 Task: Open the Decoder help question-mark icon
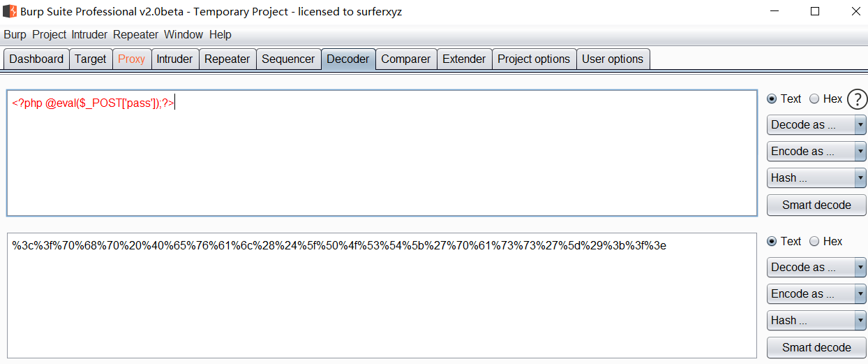tap(857, 100)
